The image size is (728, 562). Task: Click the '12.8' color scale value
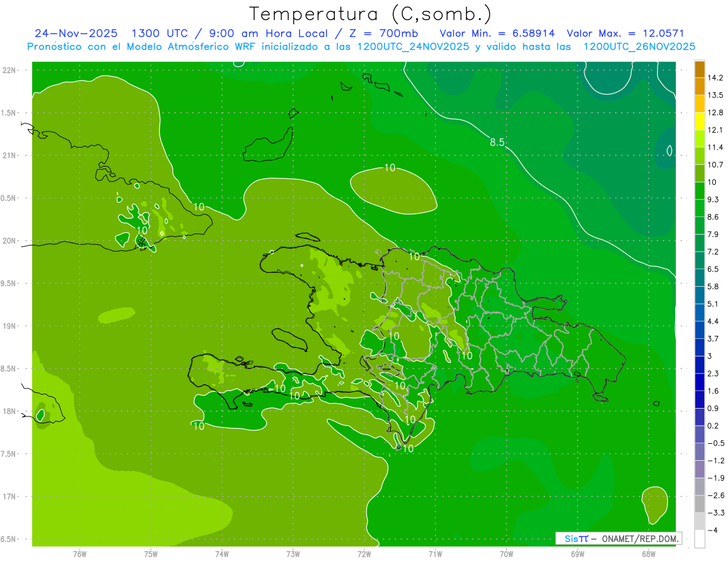click(x=715, y=113)
